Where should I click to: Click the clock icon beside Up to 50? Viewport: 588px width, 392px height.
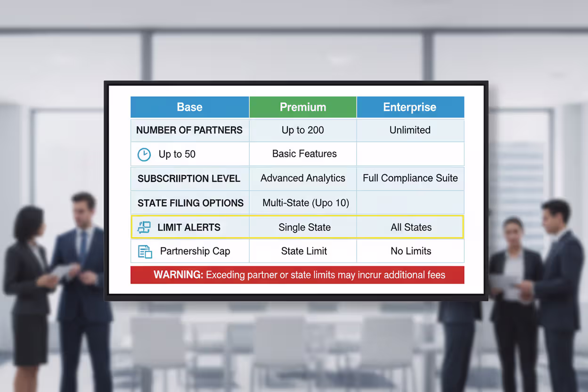144,154
